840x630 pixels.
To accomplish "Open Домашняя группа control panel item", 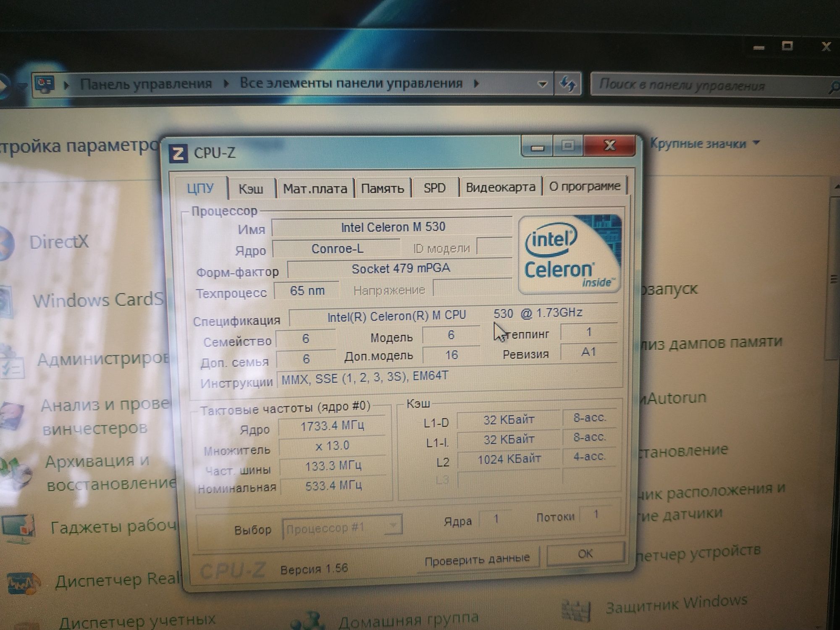I will 408,619.
